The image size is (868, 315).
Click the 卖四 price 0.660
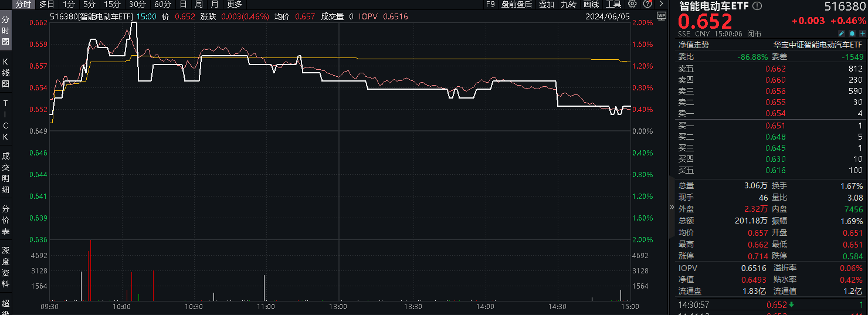776,80
